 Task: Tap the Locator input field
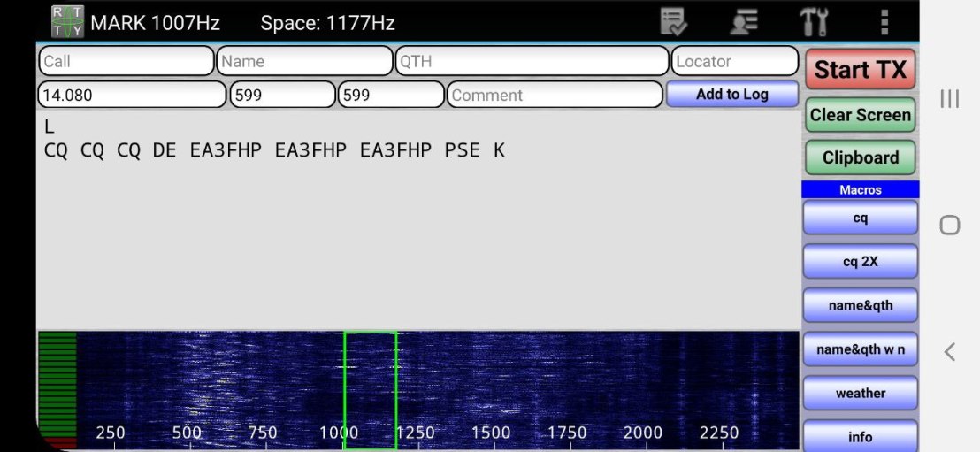734,61
